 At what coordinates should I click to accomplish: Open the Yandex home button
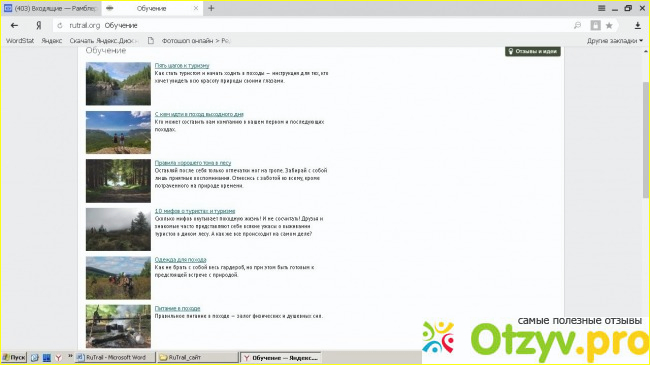coord(39,25)
